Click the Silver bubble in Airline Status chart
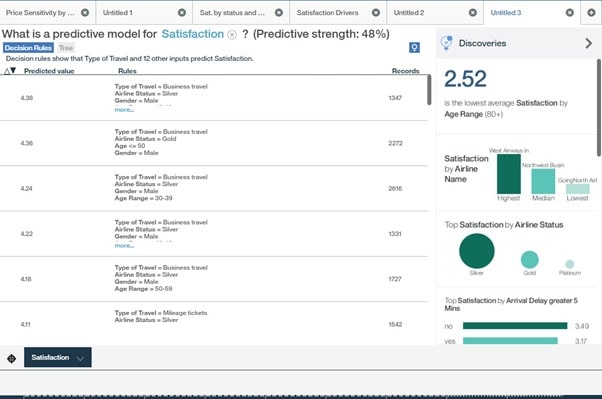This screenshot has height=399, width=602. point(477,251)
